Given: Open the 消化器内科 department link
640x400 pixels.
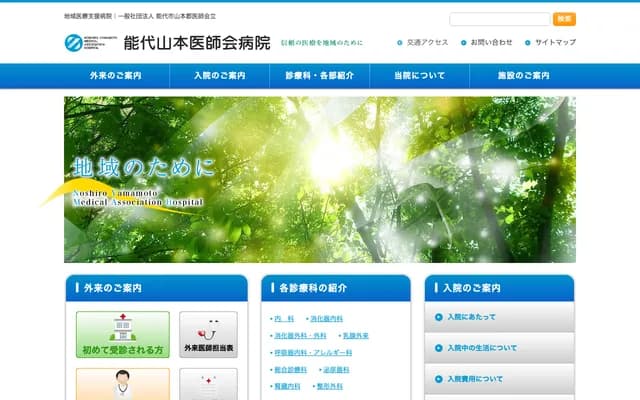Looking at the screenshot, I should [326, 318].
